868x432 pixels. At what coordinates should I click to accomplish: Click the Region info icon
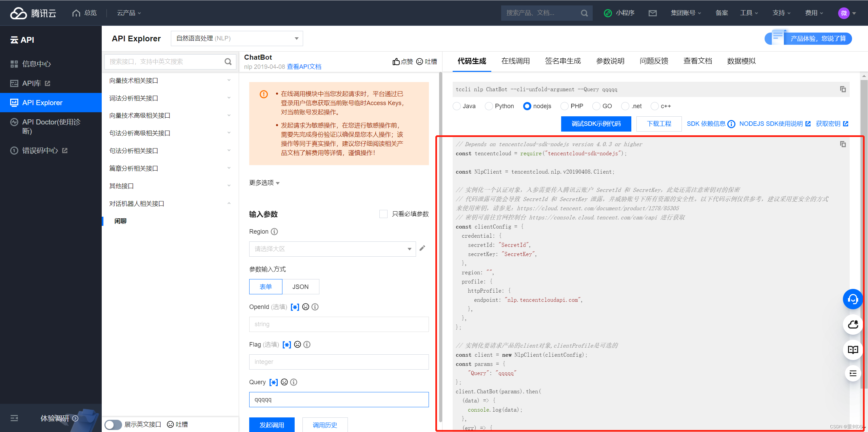tap(274, 232)
